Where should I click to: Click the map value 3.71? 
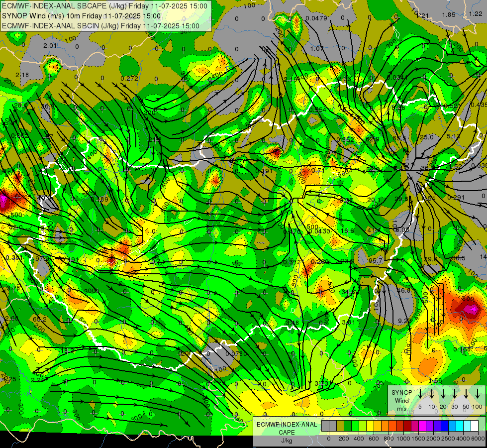(318, 170)
